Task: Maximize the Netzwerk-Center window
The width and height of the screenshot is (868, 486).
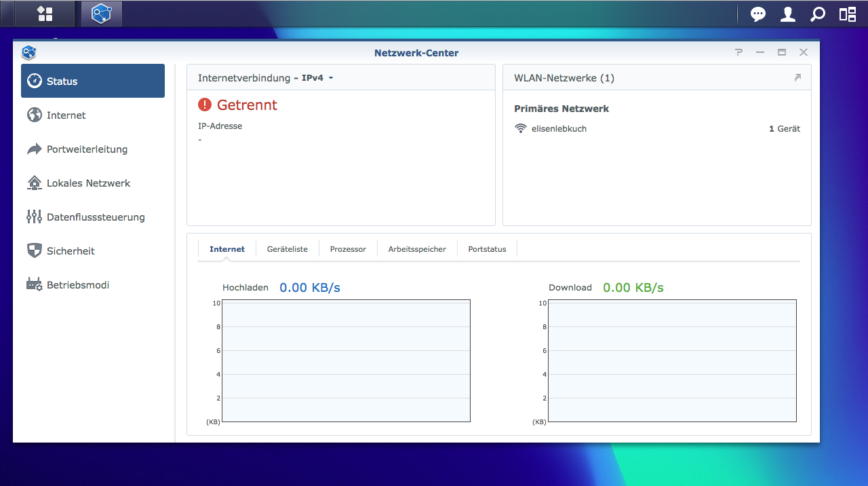Action: (x=782, y=52)
